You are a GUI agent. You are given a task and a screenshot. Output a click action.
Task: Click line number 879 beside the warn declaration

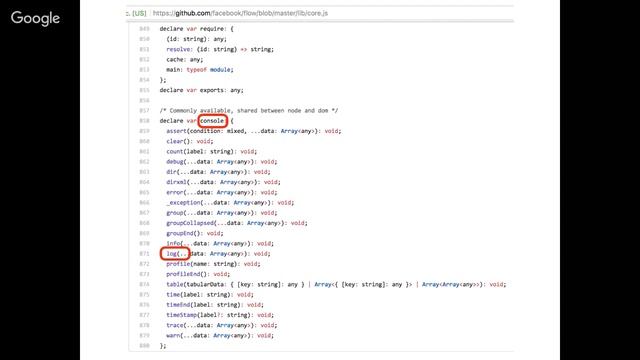tap(144, 335)
